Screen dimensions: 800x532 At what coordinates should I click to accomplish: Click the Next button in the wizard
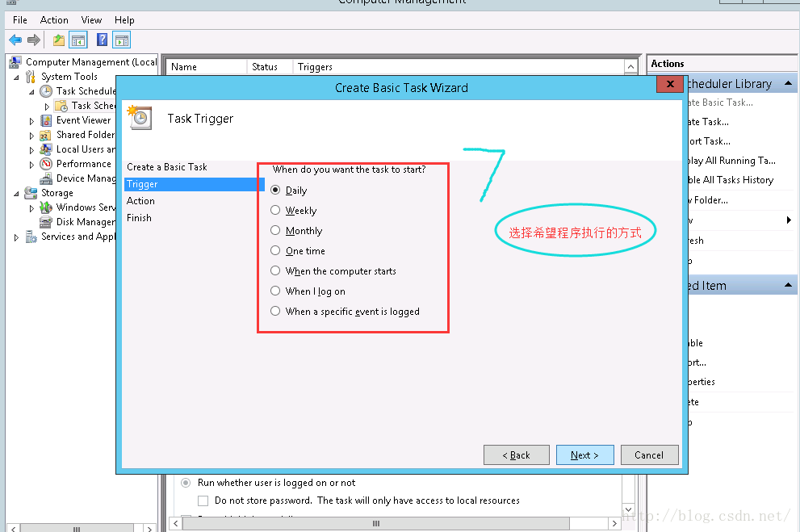tap(584, 455)
